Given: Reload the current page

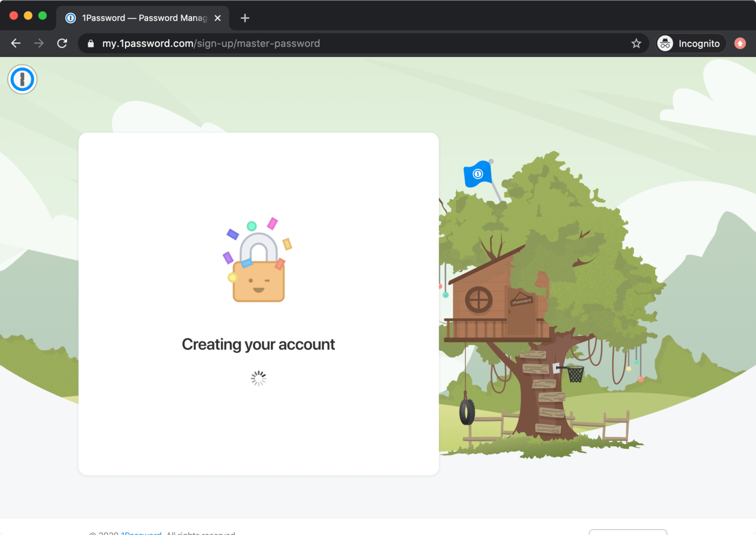Looking at the screenshot, I should point(62,43).
